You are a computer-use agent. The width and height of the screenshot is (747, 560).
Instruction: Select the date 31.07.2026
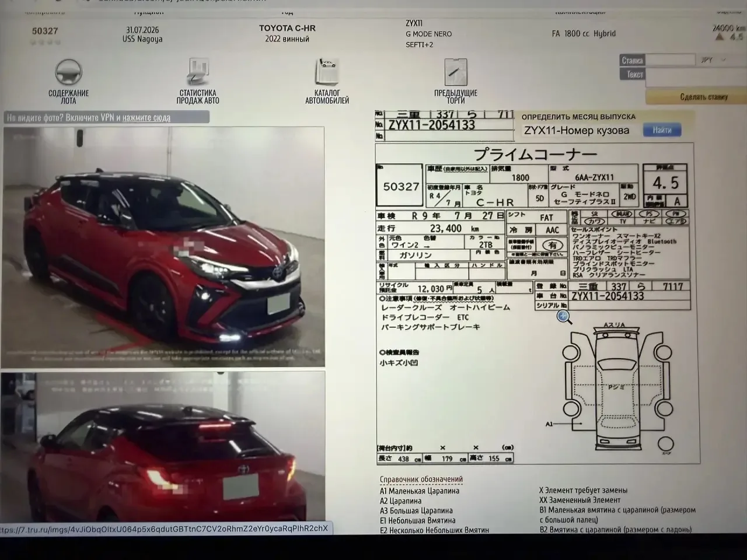click(142, 30)
